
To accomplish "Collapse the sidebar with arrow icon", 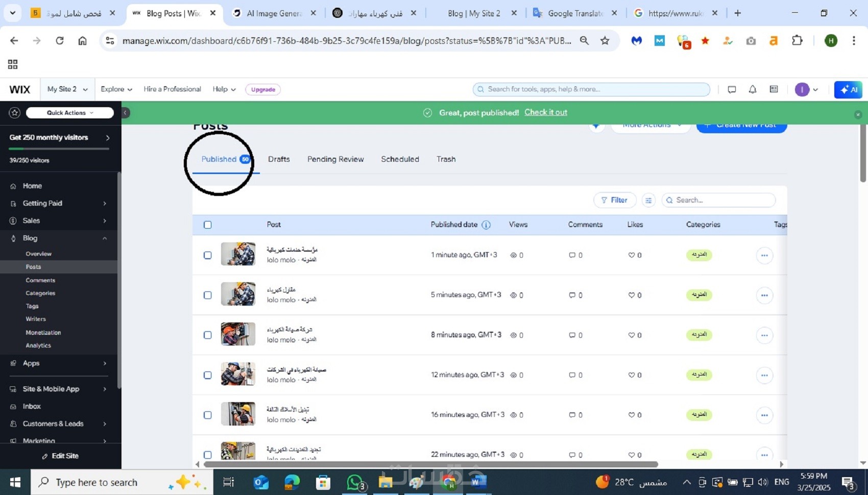I will 125,112.
